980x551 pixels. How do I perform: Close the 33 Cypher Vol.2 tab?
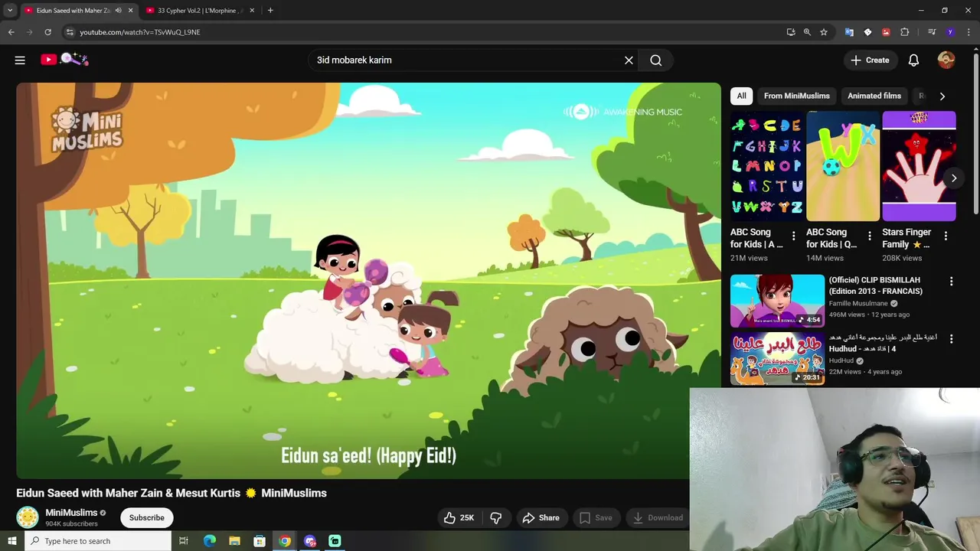point(252,11)
